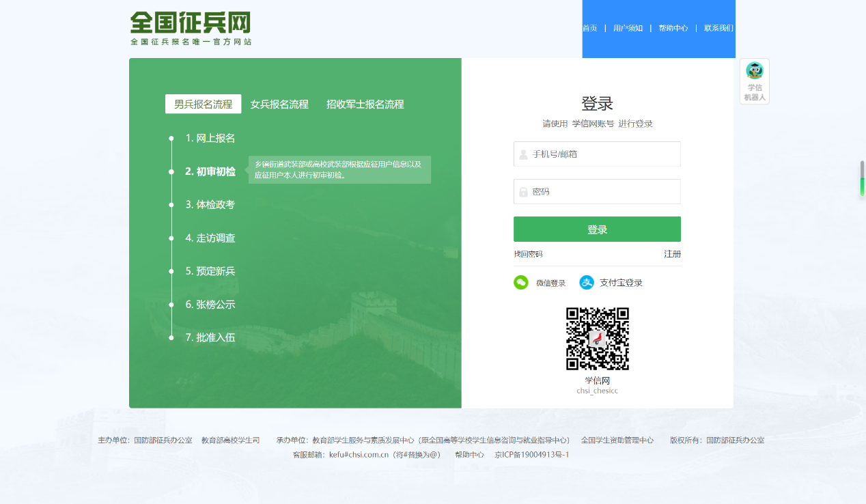The image size is (866, 504).
Task: Click the 密码 password field
Action: pos(604,192)
